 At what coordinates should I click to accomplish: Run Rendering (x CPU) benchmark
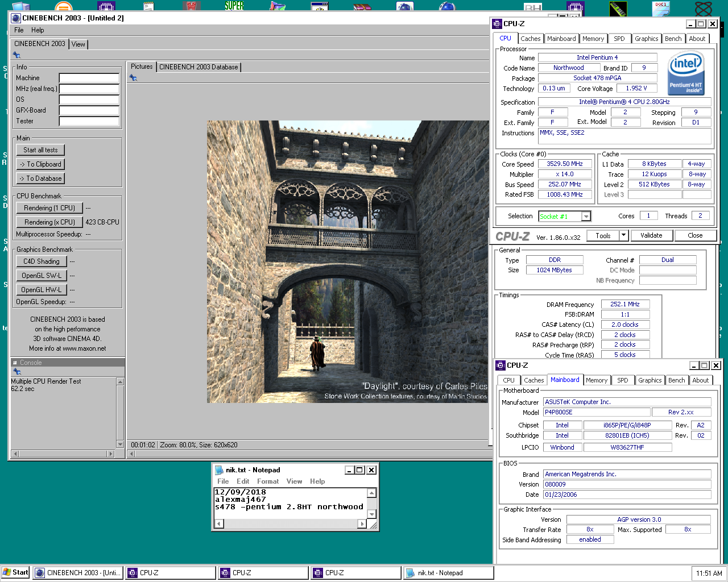pyautogui.click(x=49, y=222)
